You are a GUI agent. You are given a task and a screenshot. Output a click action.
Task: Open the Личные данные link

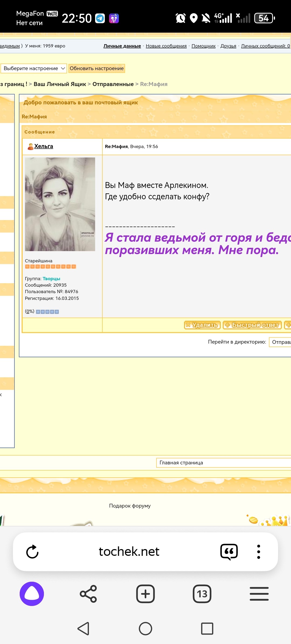pos(122,46)
